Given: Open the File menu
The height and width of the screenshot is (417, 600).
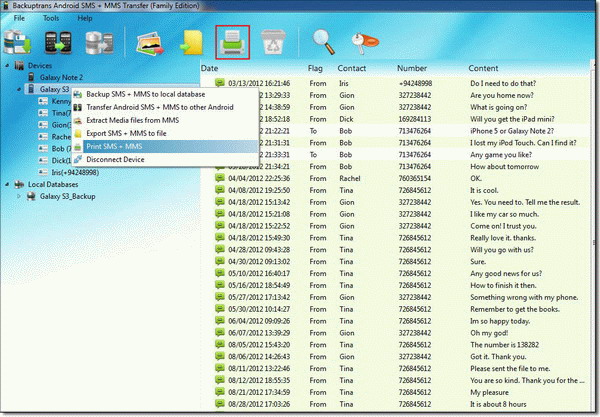Looking at the screenshot, I should tap(19, 18).
